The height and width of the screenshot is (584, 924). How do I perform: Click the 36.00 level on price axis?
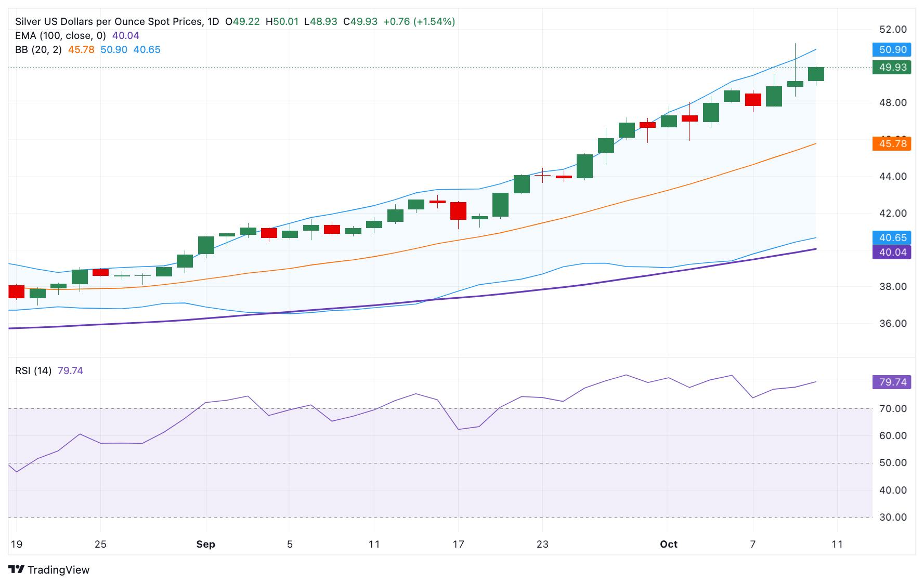892,324
